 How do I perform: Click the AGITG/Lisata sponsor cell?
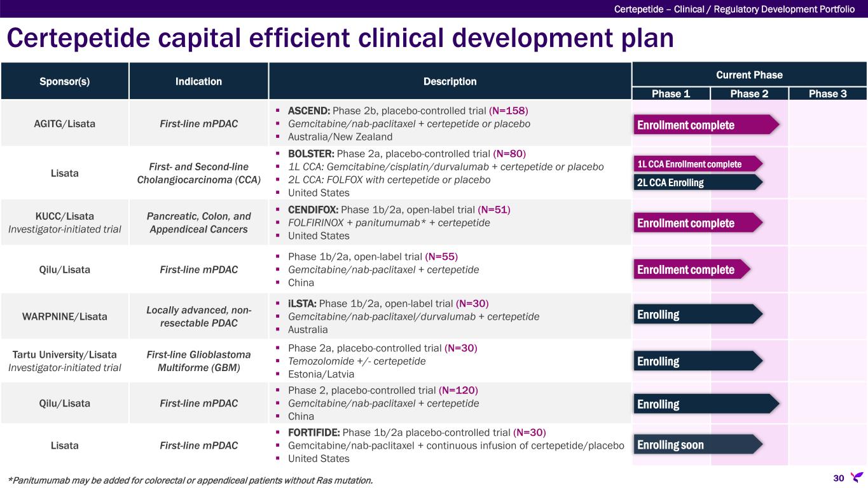[65, 124]
